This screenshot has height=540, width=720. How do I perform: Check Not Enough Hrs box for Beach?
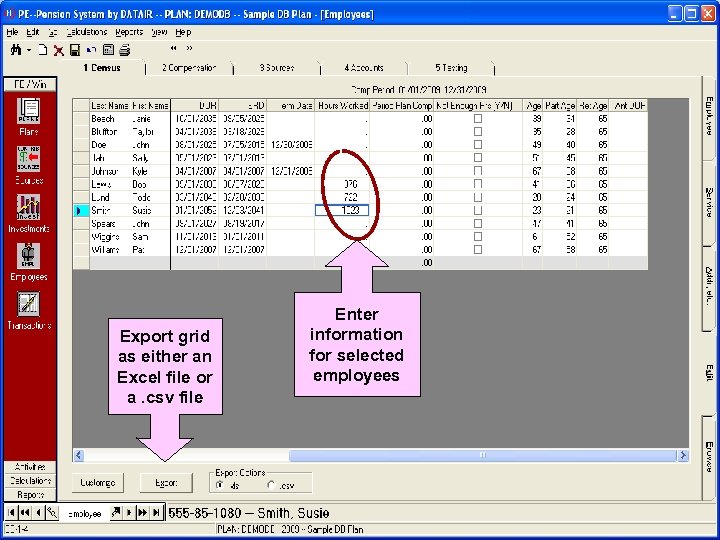(x=477, y=118)
